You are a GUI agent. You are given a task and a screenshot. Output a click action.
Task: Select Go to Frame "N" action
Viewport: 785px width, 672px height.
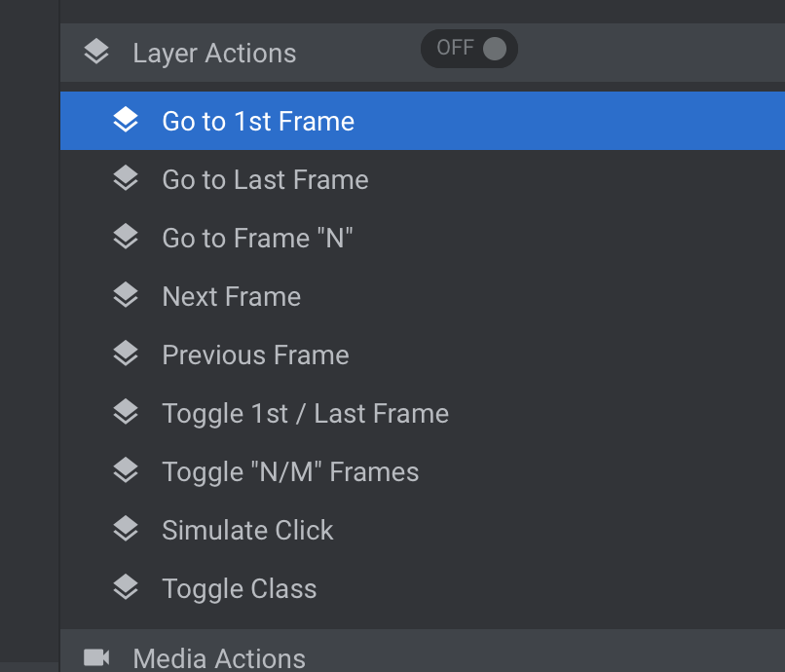point(423,238)
